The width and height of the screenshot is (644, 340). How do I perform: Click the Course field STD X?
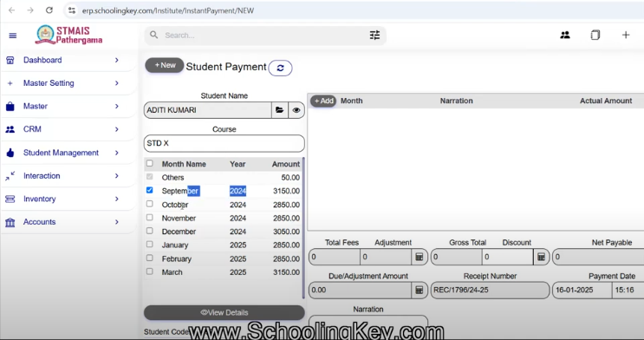click(224, 143)
